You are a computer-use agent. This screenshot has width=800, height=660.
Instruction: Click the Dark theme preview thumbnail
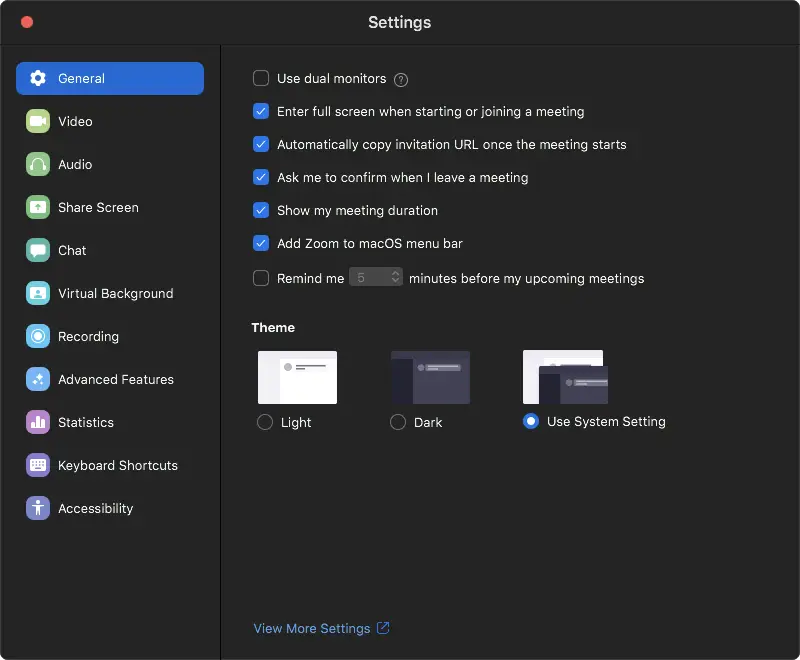(x=430, y=376)
